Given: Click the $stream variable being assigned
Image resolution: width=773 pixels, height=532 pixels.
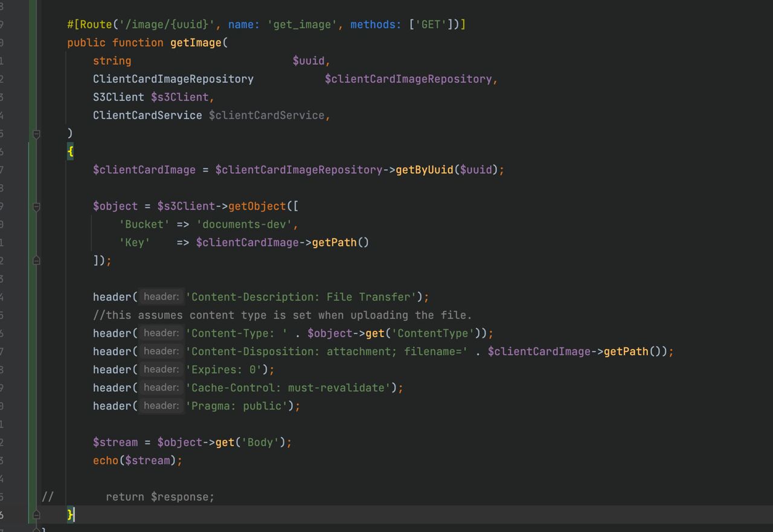Looking at the screenshot, I should pyautogui.click(x=115, y=442).
